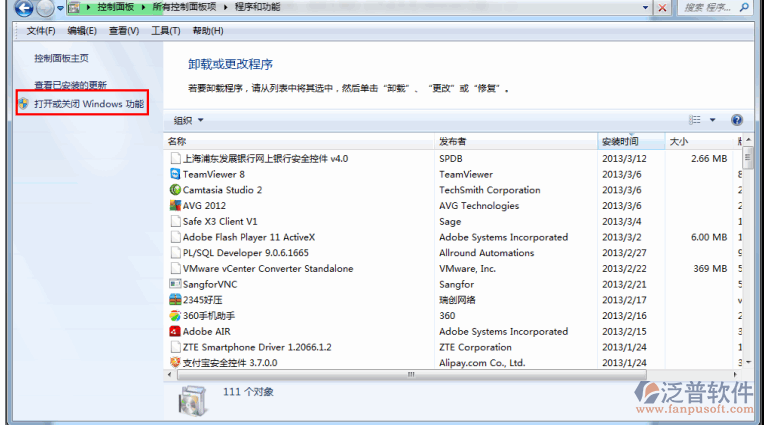The image size is (764, 425).
Task: Click the horizontal scrollbar thumb
Action: tap(412, 374)
